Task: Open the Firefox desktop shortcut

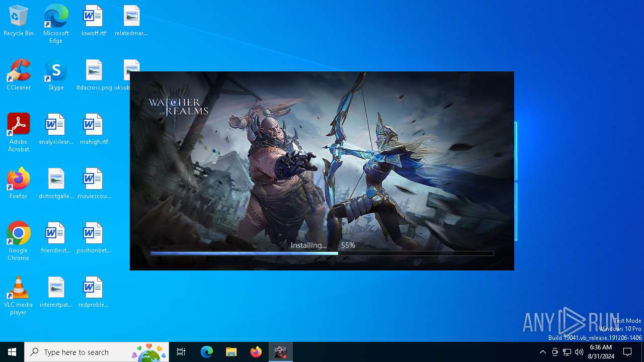Action: tap(19, 184)
